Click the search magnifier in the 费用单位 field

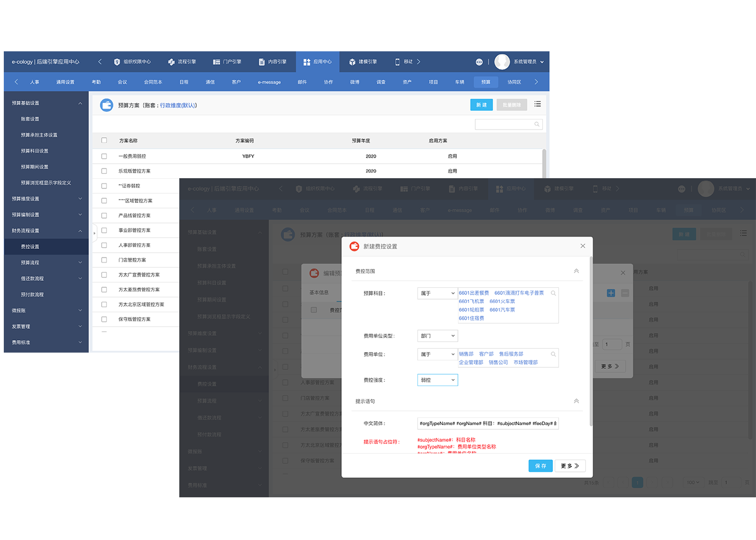tap(553, 354)
